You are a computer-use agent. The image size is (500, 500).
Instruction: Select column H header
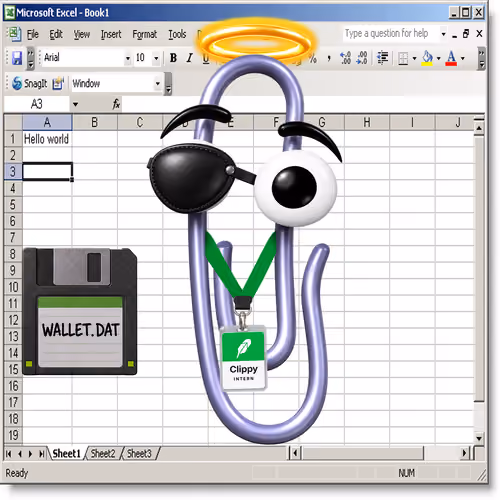pyautogui.click(x=367, y=122)
